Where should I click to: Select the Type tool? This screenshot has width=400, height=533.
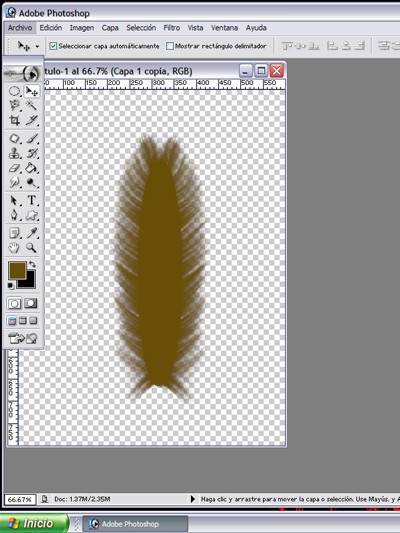[32, 200]
